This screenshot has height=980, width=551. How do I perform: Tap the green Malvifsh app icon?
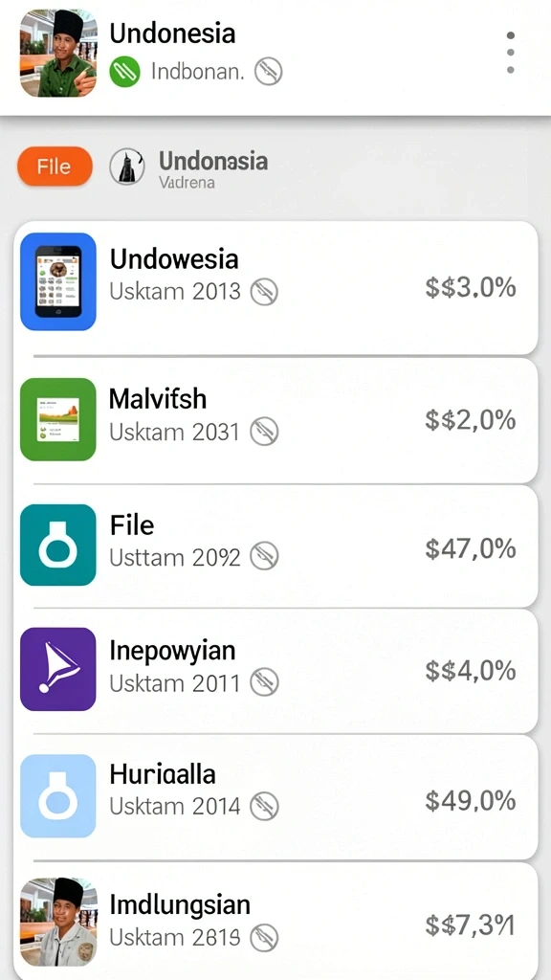tap(58, 419)
